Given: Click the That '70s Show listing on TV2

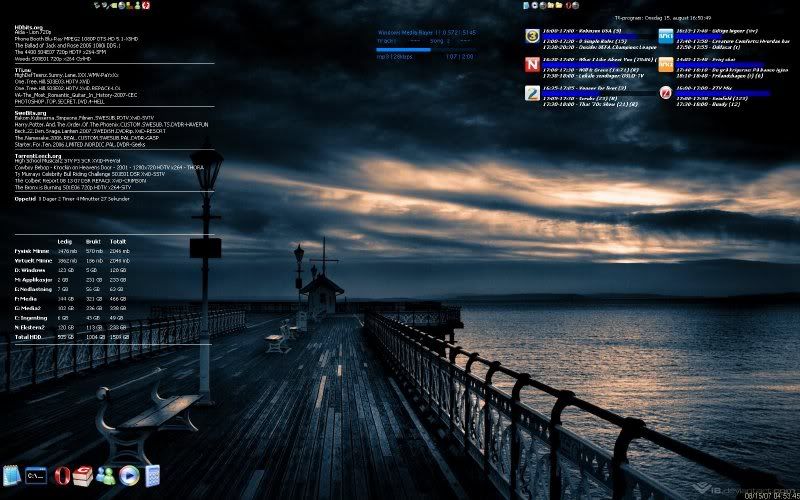Looking at the screenshot, I should point(590,104).
